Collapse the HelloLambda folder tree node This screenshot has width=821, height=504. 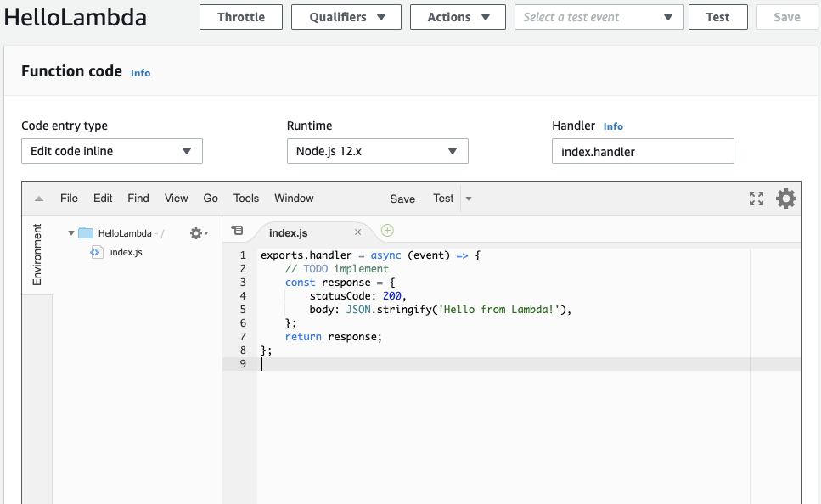pos(70,232)
